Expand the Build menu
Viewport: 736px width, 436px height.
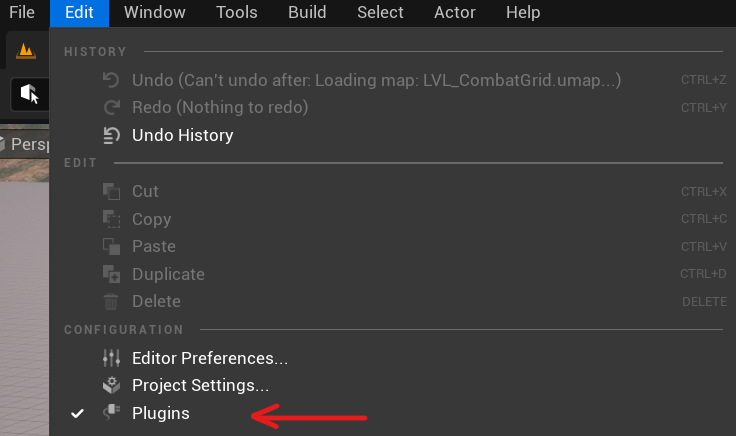(307, 13)
